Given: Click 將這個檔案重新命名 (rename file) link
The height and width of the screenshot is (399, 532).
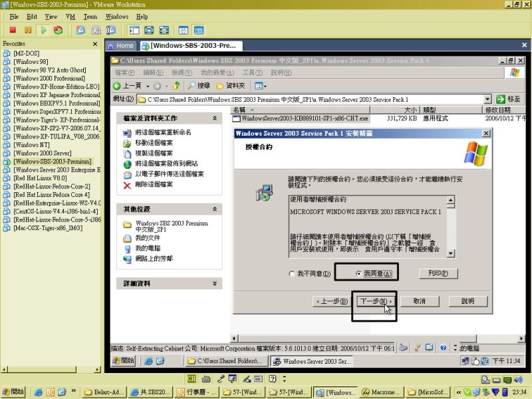Looking at the screenshot, I should click(163, 132).
